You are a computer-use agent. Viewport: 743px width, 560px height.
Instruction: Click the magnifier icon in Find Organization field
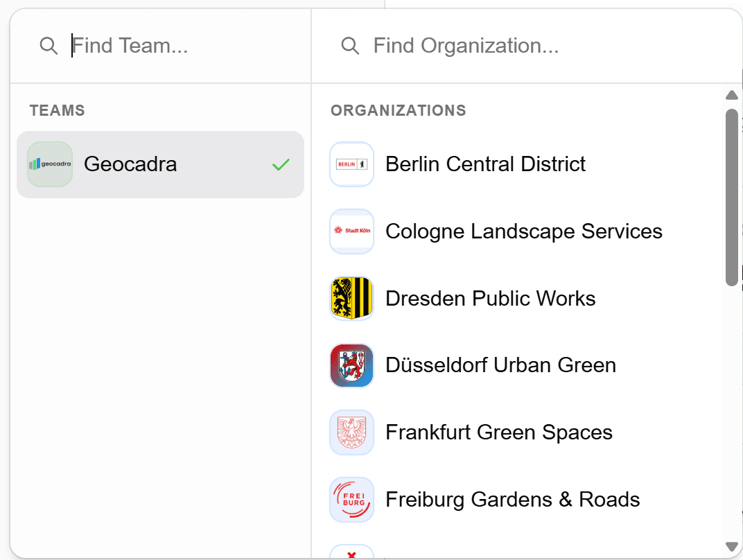350,45
